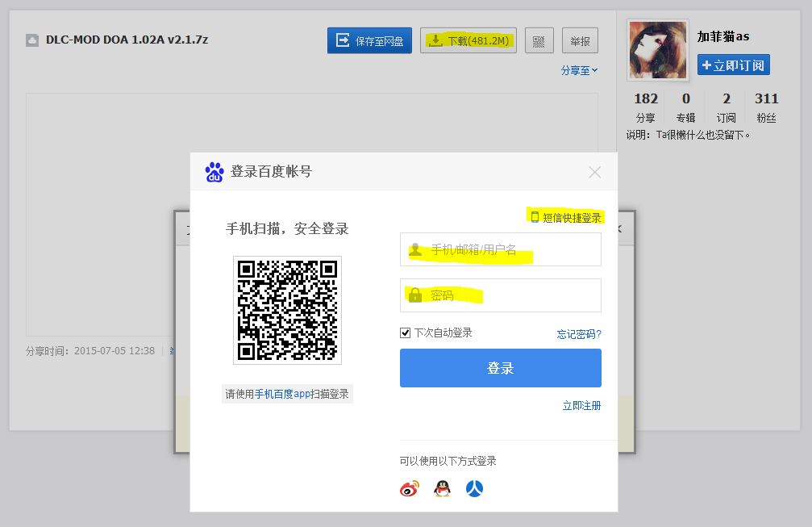The image size is (812, 527).
Task: View the 2 订阅 subscriptions count
Action: click(x=726, y=108)
